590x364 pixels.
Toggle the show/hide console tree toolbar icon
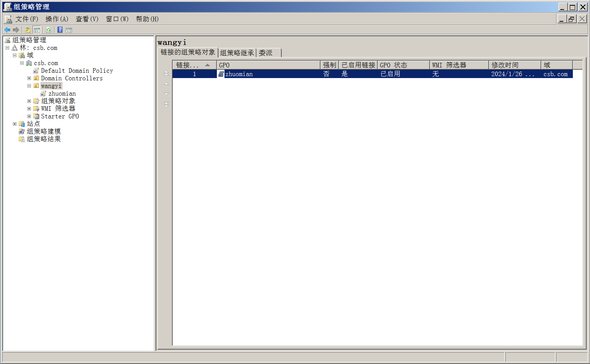click(37, 30)
